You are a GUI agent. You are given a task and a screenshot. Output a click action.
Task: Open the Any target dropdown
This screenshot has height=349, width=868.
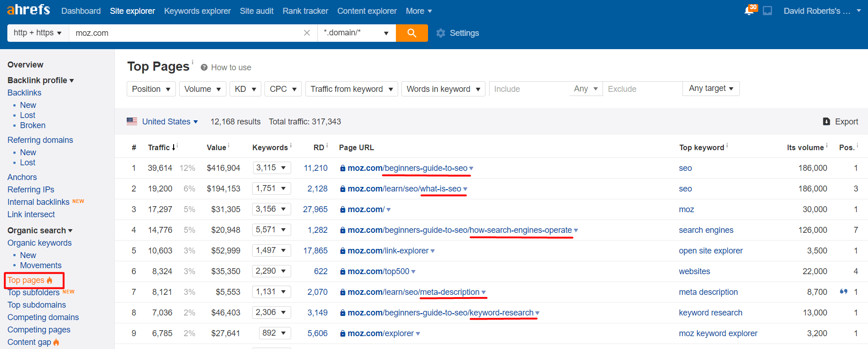tap(711, 88)
